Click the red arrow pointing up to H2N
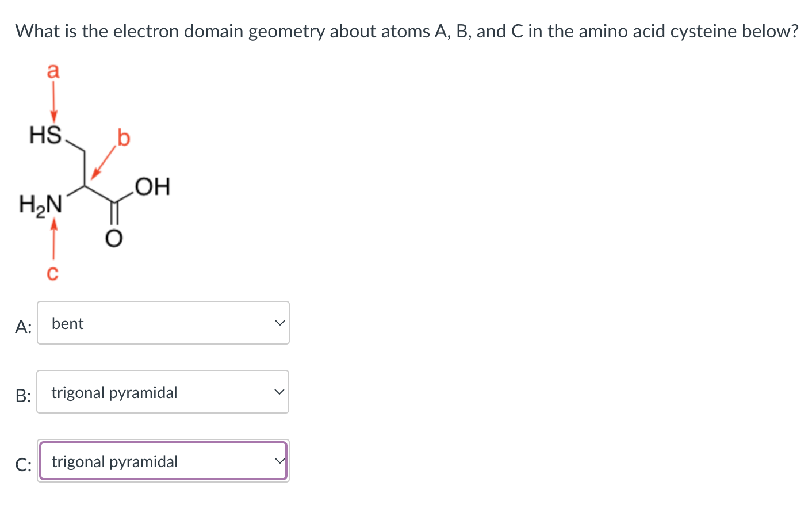The image size is (812, 520). coord(53,238)
